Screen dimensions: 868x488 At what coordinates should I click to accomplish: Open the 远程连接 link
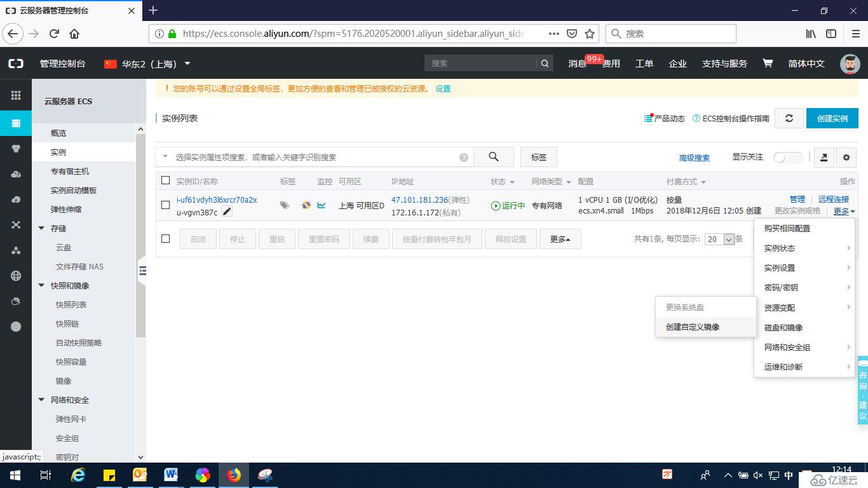[x=834, y=200]
